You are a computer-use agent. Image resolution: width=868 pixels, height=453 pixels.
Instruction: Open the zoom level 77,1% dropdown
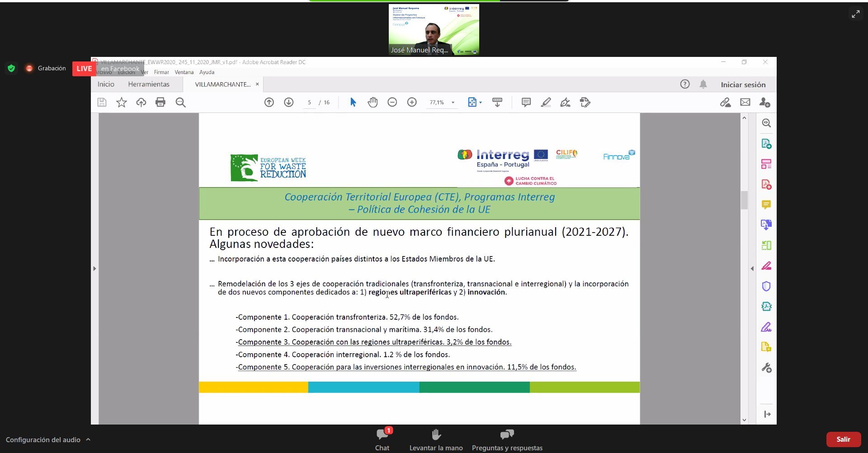click(x=453, y=103)
